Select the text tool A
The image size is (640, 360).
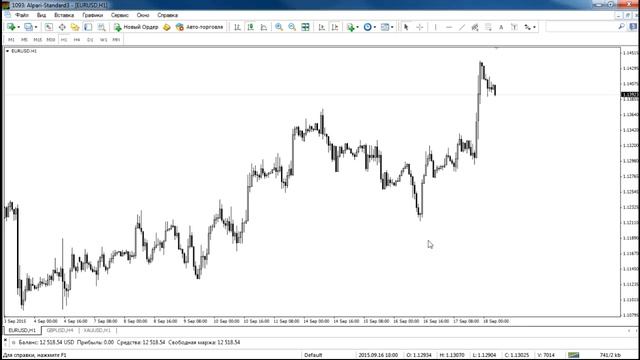click(x=501, y=27)
